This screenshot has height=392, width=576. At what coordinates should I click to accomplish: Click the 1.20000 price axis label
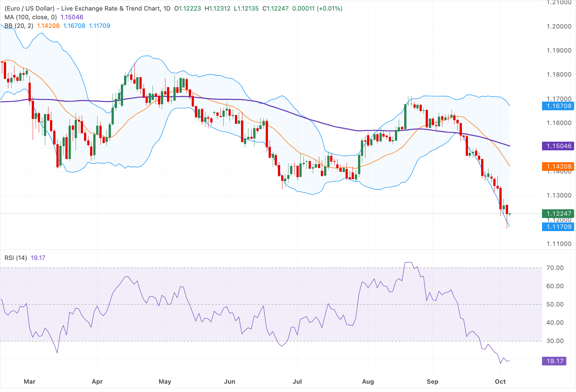coord(559,26)
